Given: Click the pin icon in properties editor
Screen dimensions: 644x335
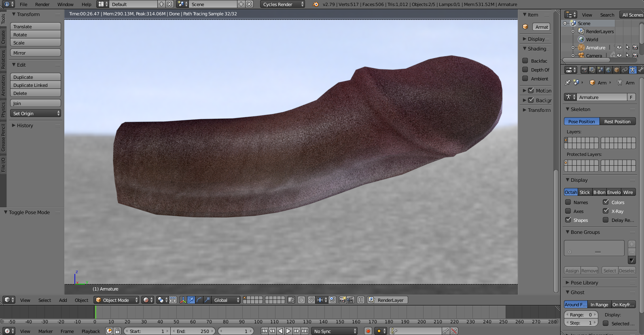Looking at the screenshot, I should coord(568,82).
